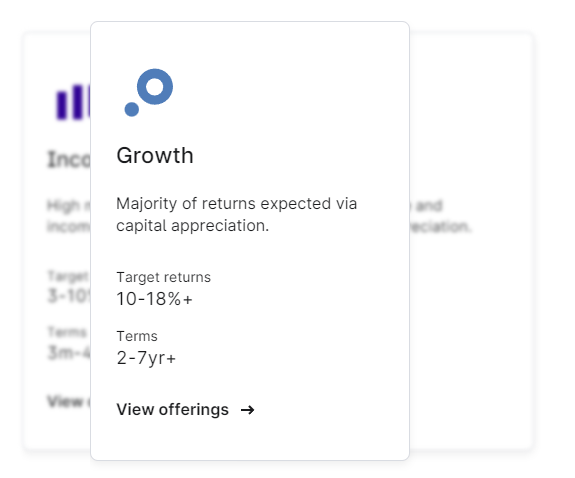This screenshot has height=478, width=575.
Task: Click the Terms label on Growth card
Action: (137, 336)
